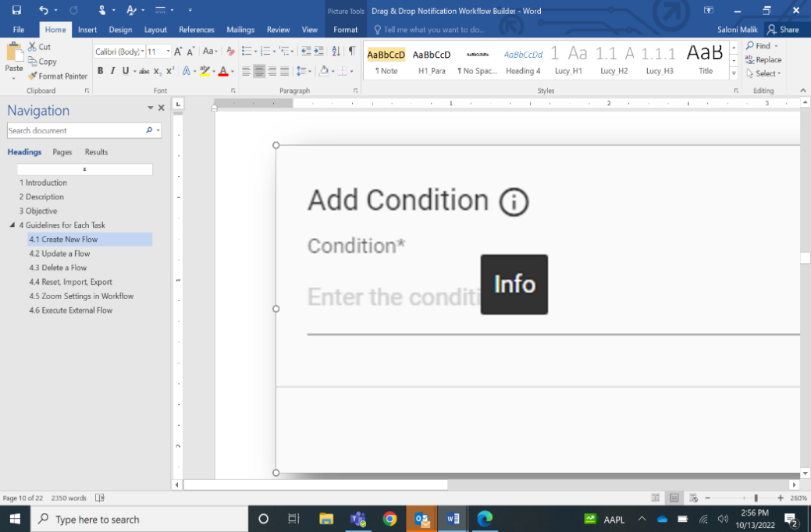Switch to Pages tab in Navigation pane

point(62,152)
